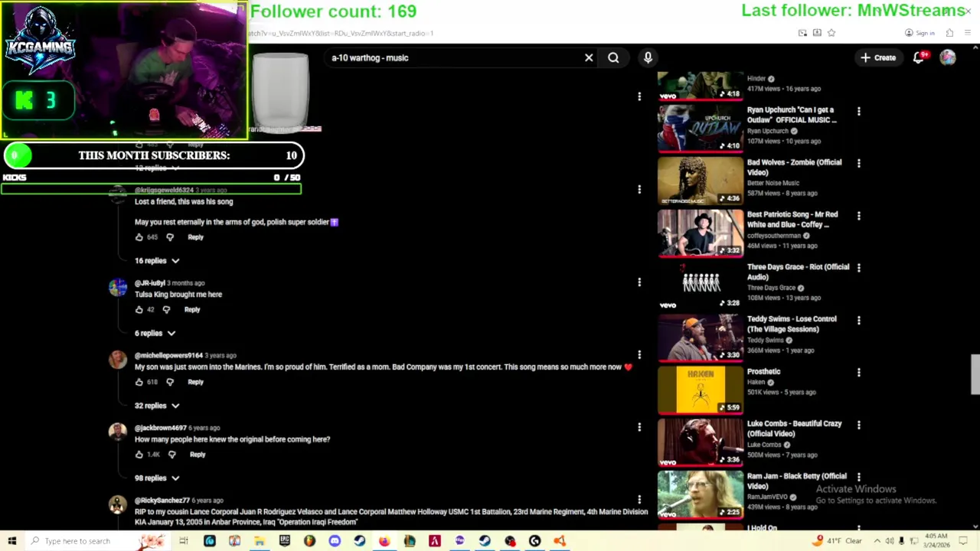Viewport: 980px width, 551px height.
Task: Reply to @jackbrown4697 comment
Action: (198, 455)
